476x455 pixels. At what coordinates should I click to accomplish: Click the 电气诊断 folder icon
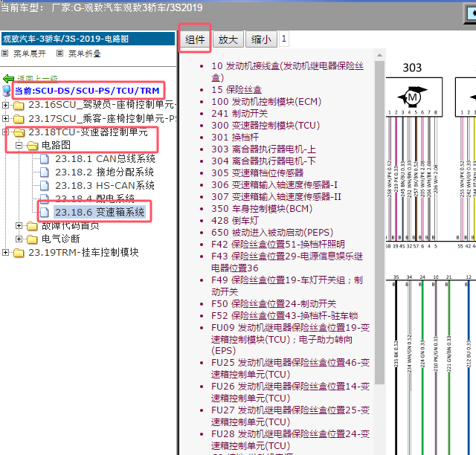[32, 239]
